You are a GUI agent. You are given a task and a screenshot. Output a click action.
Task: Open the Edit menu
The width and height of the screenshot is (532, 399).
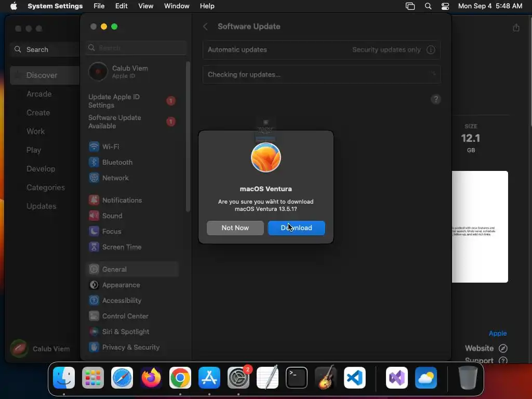click(x=122, y=6)
